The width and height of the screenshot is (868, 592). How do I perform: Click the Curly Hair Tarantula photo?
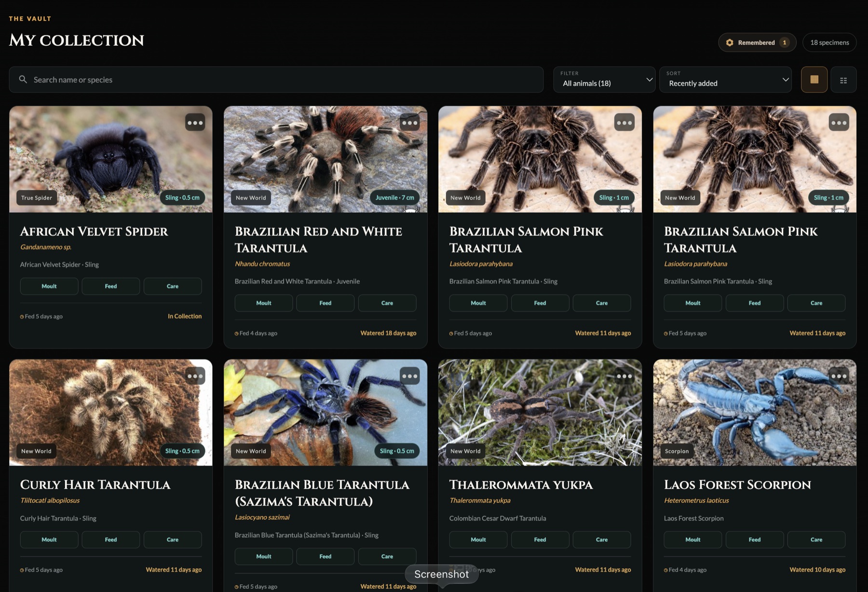[111, 413]
